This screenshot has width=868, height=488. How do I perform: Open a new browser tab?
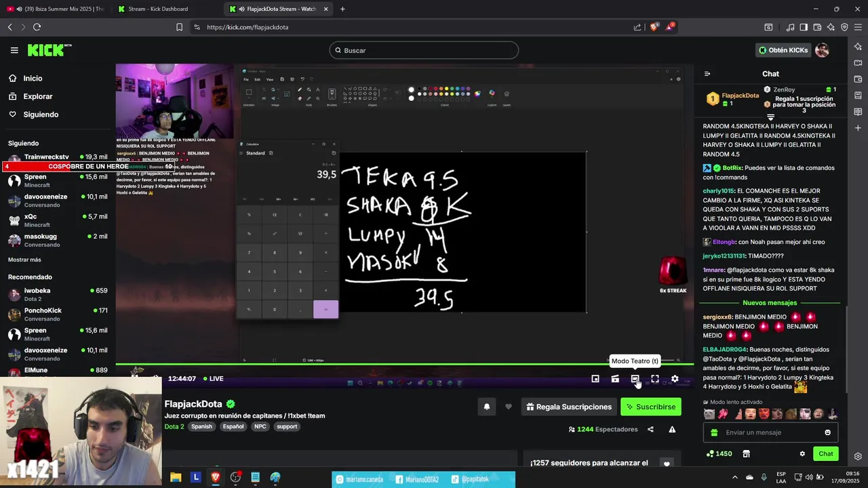[x=342, y=9]
